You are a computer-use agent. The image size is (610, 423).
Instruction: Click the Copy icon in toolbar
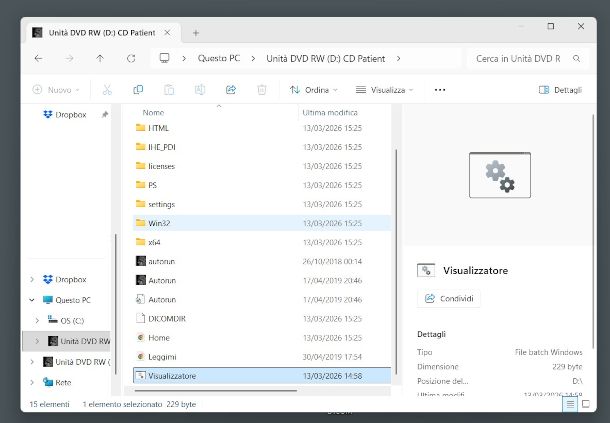click(138, 90)
